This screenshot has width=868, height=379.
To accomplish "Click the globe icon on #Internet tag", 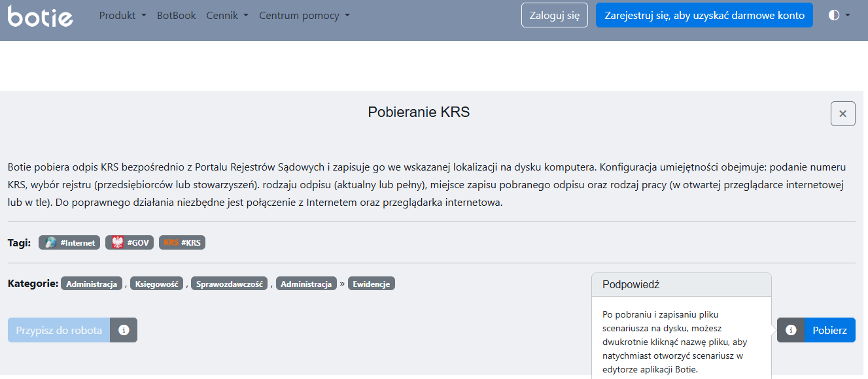I will pos(50,242).
